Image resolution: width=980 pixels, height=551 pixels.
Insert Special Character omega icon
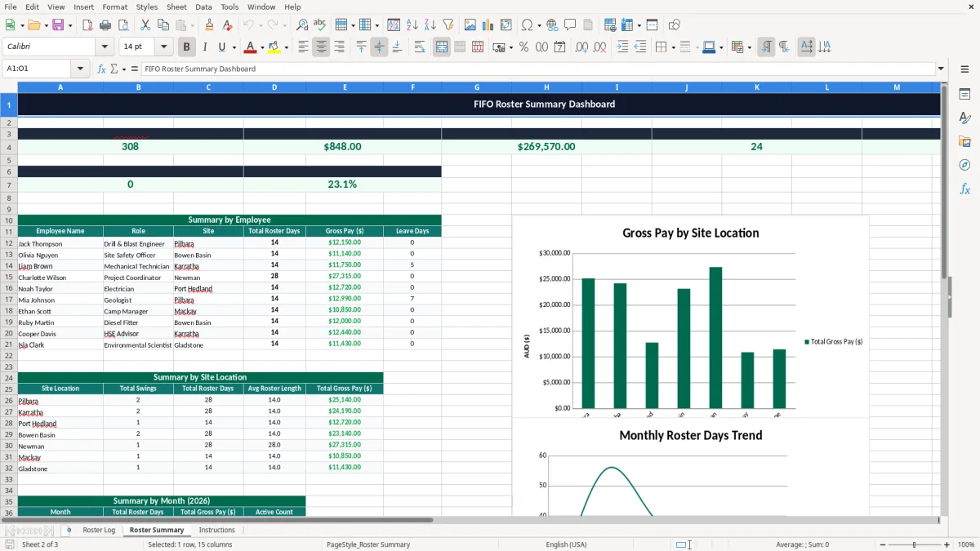tap(527, 25)
